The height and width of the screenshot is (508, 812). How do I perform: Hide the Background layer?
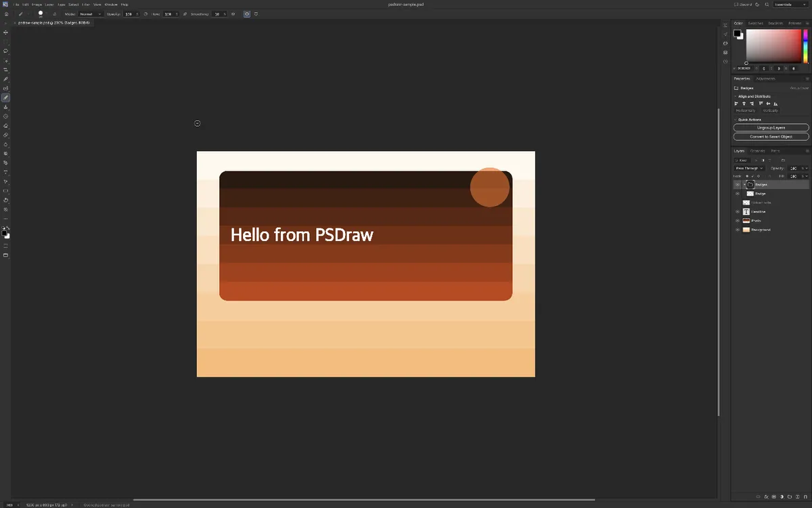(x=738, y=230)
